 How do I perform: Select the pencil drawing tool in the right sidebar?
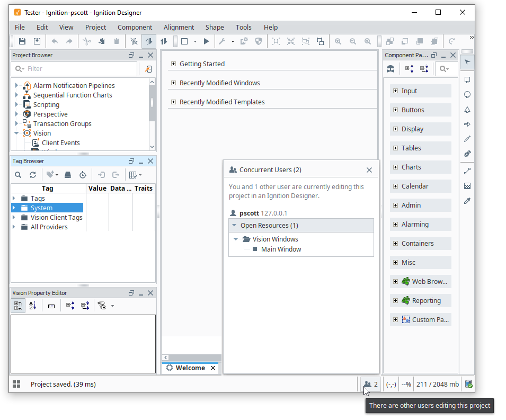(x=467, y=139)
